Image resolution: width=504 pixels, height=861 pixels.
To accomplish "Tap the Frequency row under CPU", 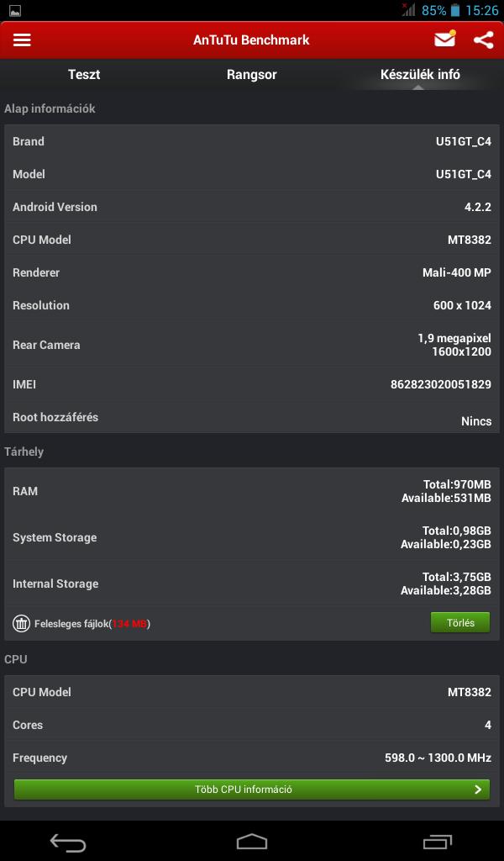I will [252, 758].
